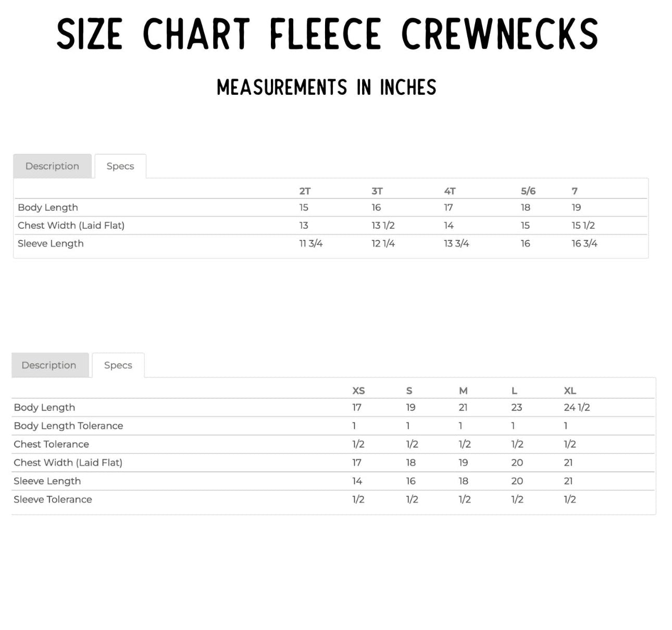Select the 4T size column header
This screenshot has width=672, height=630.
pos(450,191)
